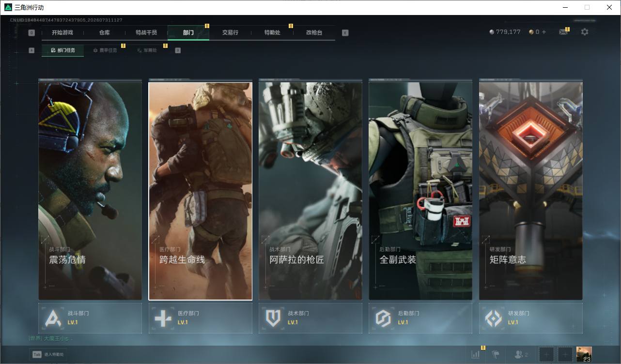This screenshot has width=621, height=364.
Task: Click the Tab 进入特勤处 shortcut button
Action: point(48,355)
